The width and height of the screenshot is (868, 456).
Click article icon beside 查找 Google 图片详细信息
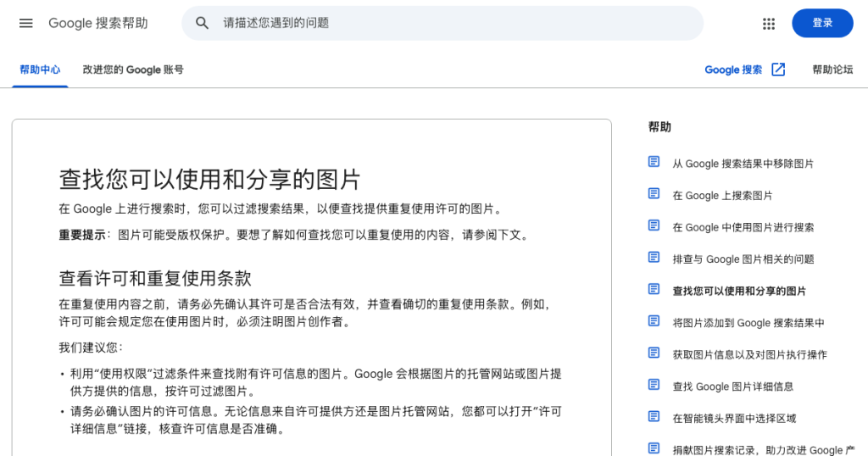coord(654,385)
